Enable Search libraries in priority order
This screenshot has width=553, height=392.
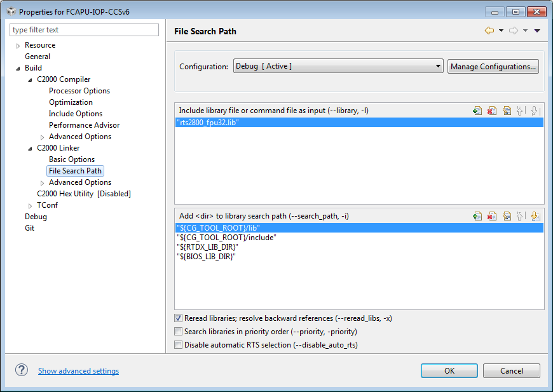tap(178, 332)
